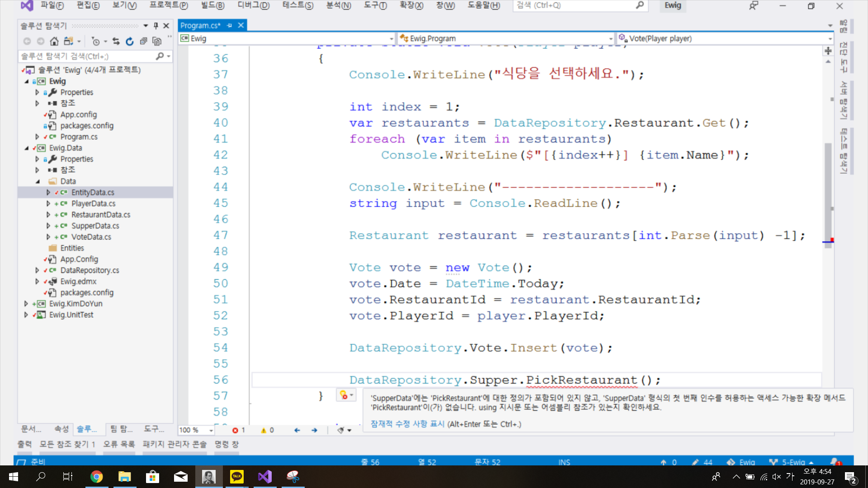This screenshot has width=868, height=488.
Task: Toggle pin on the Program.cs tab
Action: [x=230, y=26]
